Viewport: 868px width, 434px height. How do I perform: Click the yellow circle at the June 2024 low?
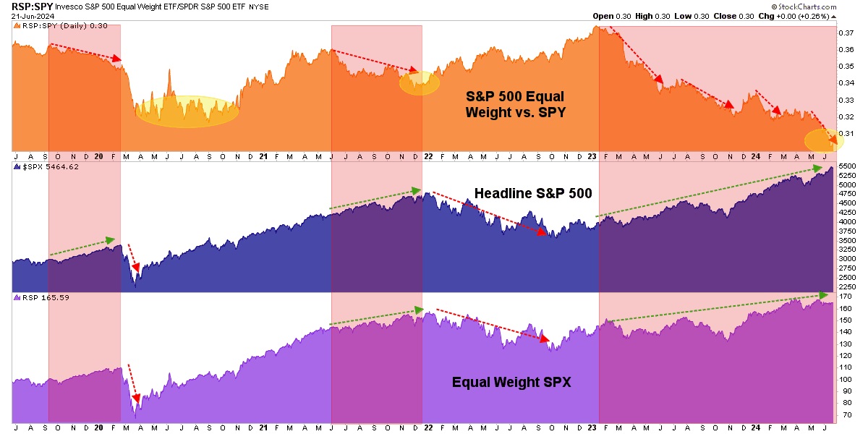click(x=824, y=140)
